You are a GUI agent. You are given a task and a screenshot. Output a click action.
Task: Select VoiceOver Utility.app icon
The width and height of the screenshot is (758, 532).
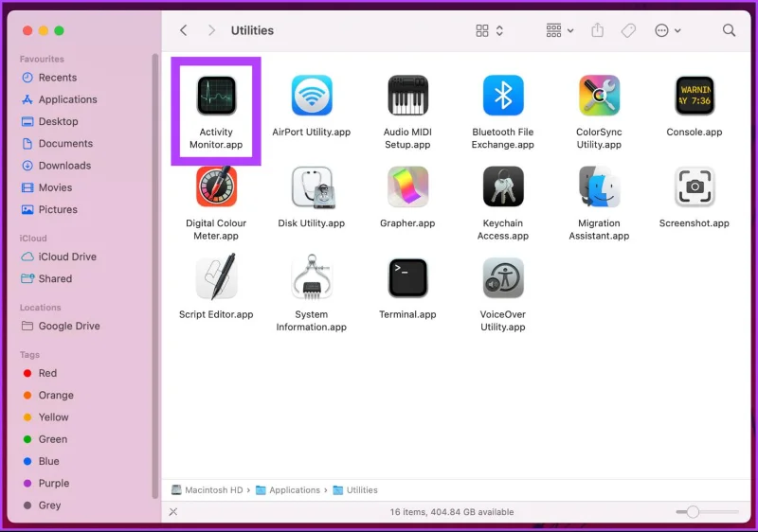click(503, 277)
